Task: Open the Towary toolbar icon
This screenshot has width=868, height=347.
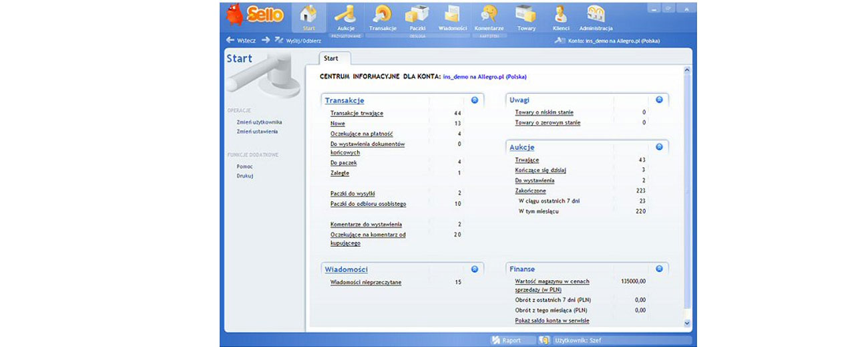Action: tap(526, 17)
